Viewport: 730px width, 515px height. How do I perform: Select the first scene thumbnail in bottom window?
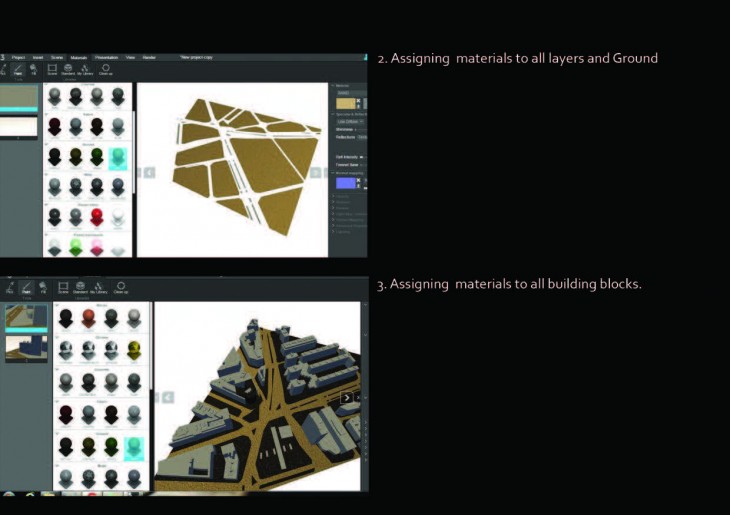[25, 317]
